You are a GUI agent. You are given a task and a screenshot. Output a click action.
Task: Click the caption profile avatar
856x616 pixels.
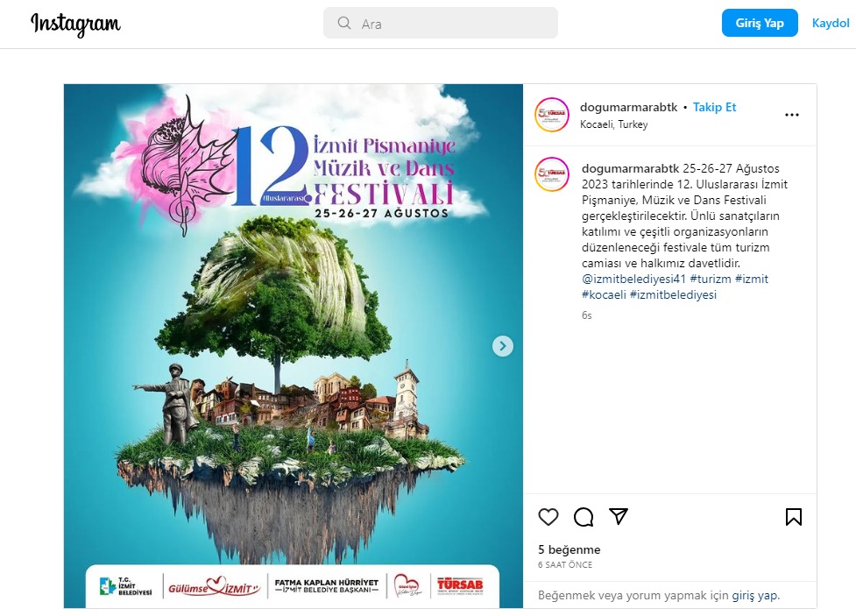coord(552,174)
